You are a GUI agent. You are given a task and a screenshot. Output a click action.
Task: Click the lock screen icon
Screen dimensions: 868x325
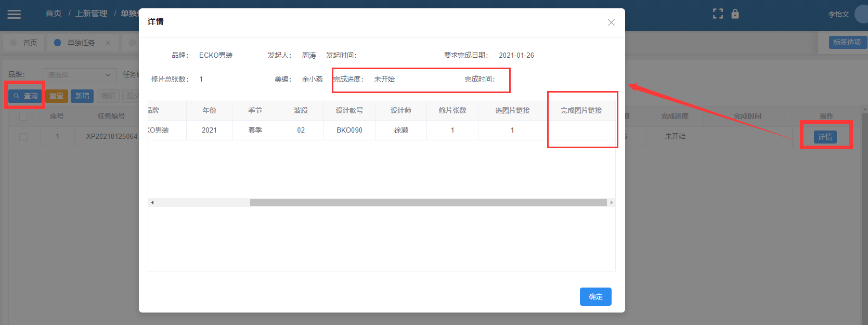pyautogui.click(x=735, y=14)
